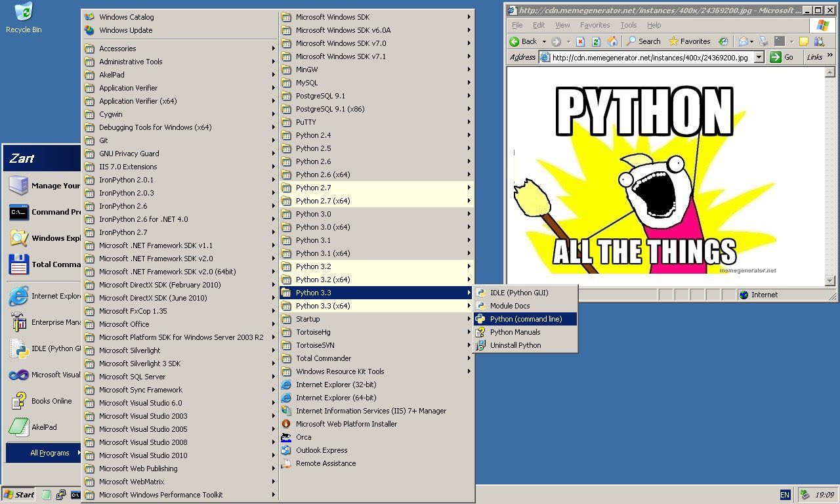This screenshot has width=840, height=504.
Task: Expand the PostgreSQL 9.1 folder
Action: click(x=377, y=96)
